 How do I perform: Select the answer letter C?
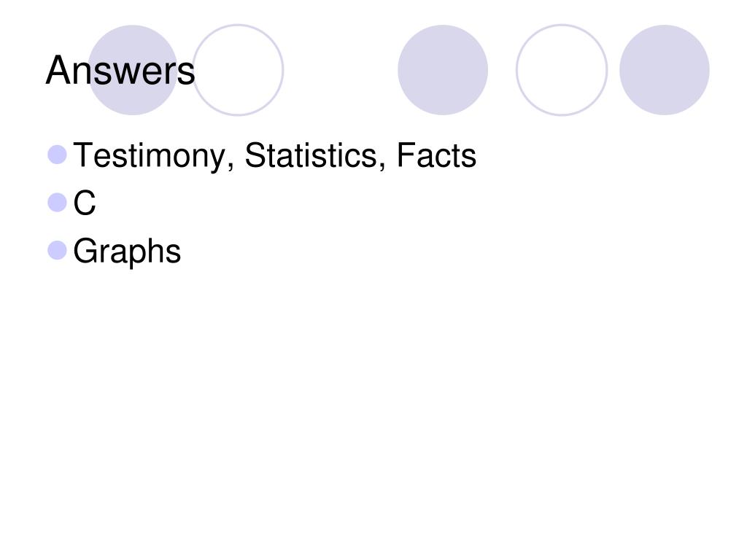pos(85,203)
